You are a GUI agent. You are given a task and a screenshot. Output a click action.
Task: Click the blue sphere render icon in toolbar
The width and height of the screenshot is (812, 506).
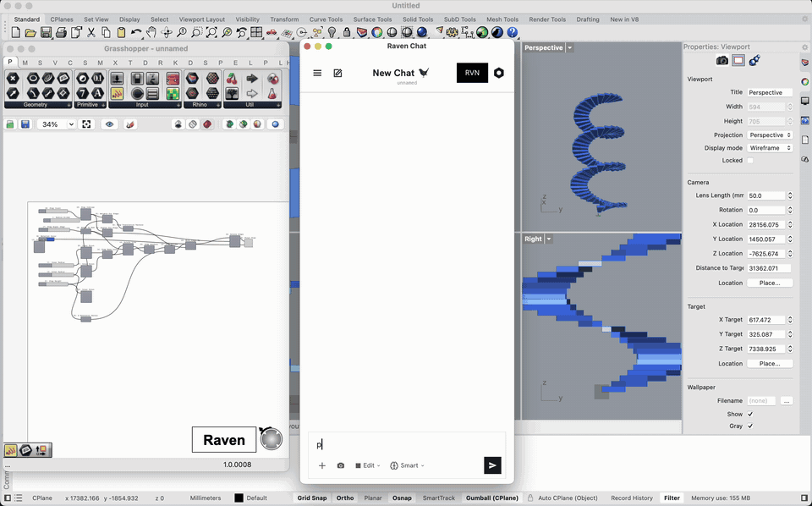pos(422,33)
